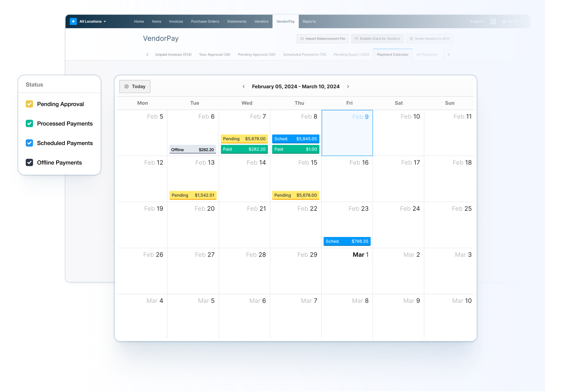
Task: Open Pending $5,678.00 payment on Feb 15
Action: 296,195
